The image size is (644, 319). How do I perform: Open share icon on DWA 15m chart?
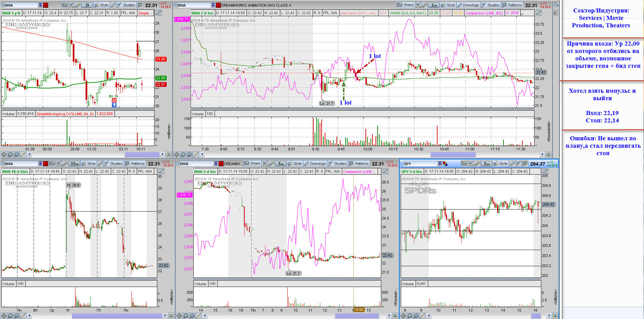point(52,164)
